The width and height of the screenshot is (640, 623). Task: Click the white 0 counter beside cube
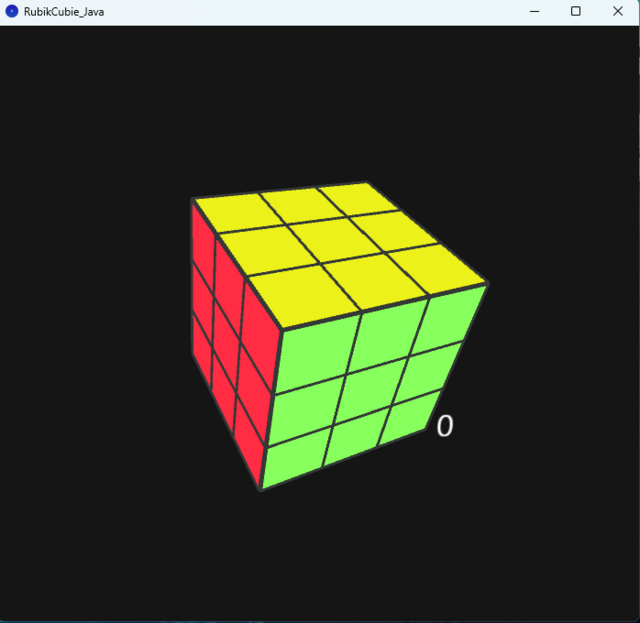444,426
